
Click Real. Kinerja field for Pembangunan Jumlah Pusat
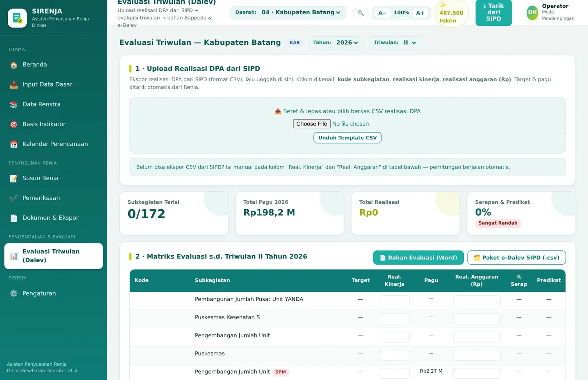395,301
